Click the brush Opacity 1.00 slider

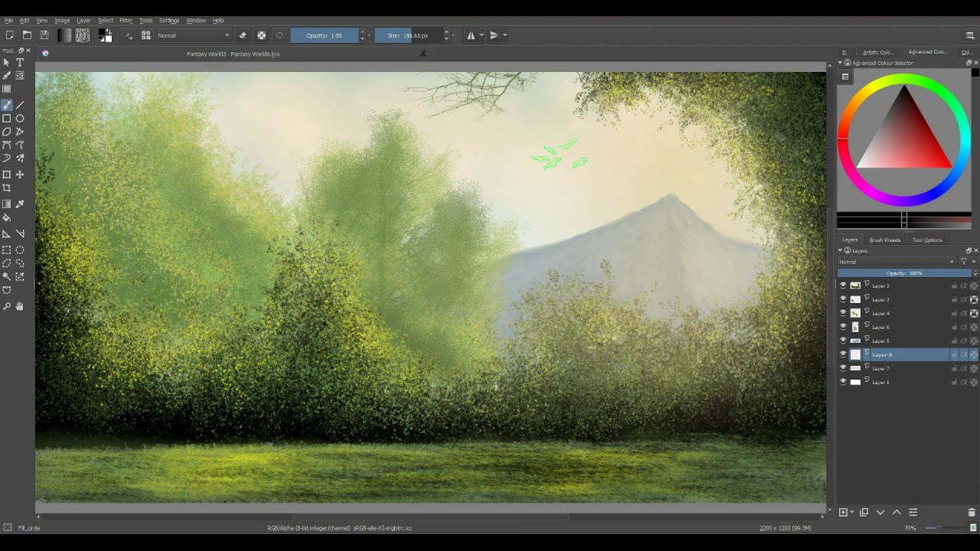point(325,35)
